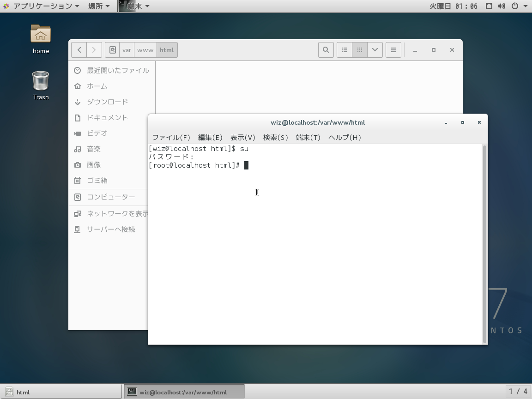532x399 pixels.
Task: Switch to html window in taskbar
Action: point(61,392)
